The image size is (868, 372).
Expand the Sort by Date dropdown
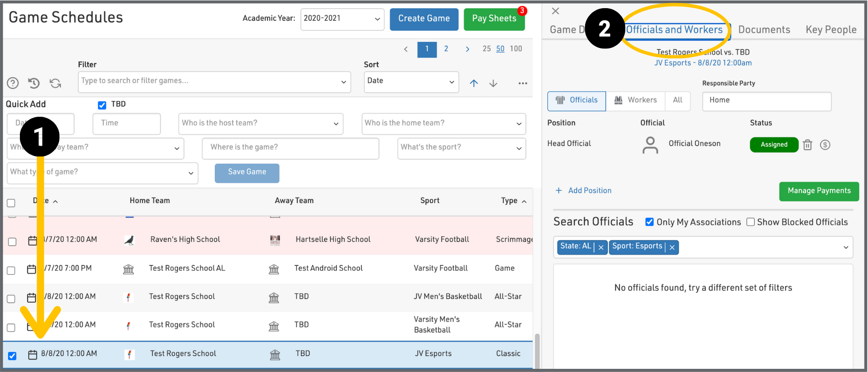(411, 81)
